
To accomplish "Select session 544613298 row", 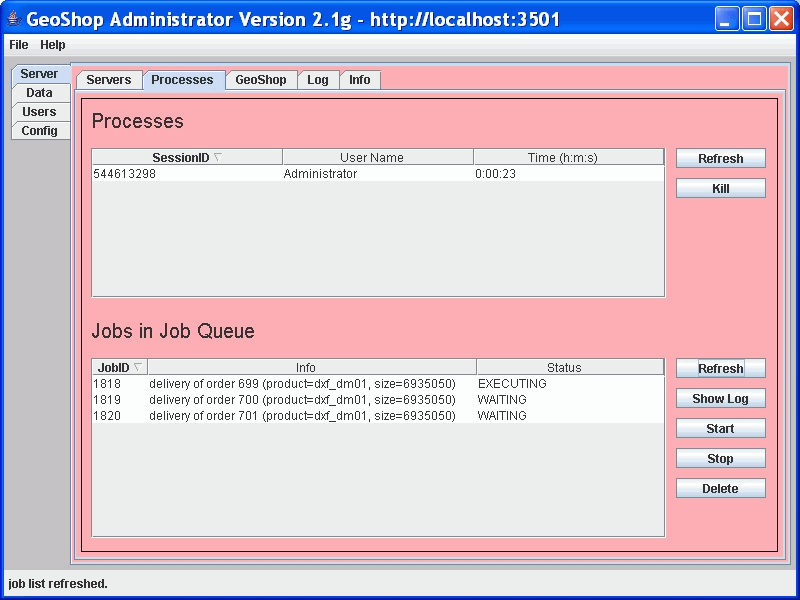I will click(378, 173).
